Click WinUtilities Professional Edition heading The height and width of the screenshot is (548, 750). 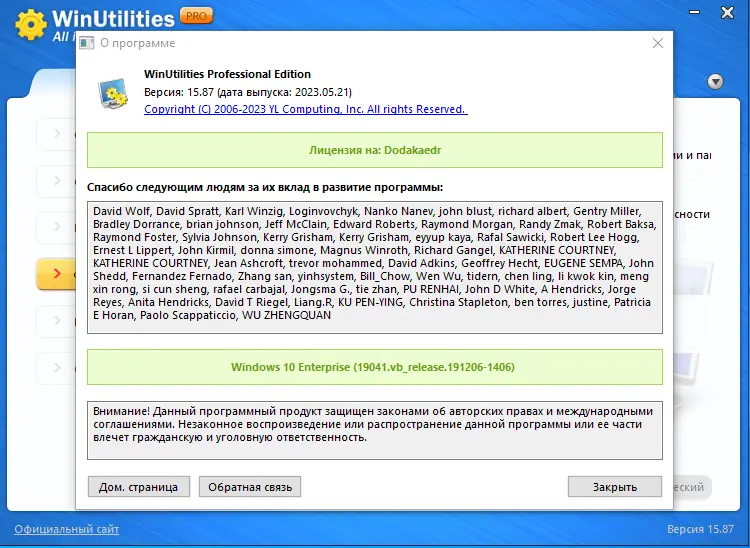tap(228, 74)
